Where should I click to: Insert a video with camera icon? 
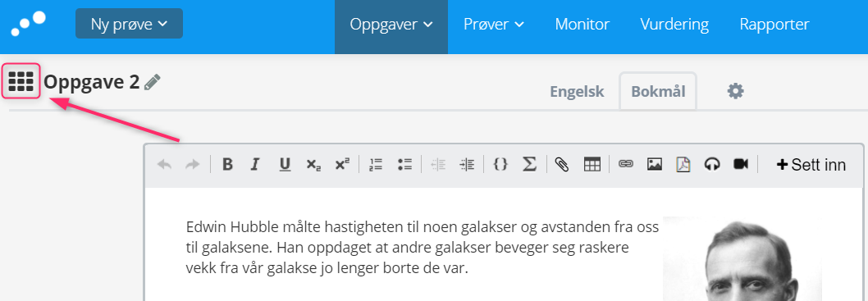741,164
